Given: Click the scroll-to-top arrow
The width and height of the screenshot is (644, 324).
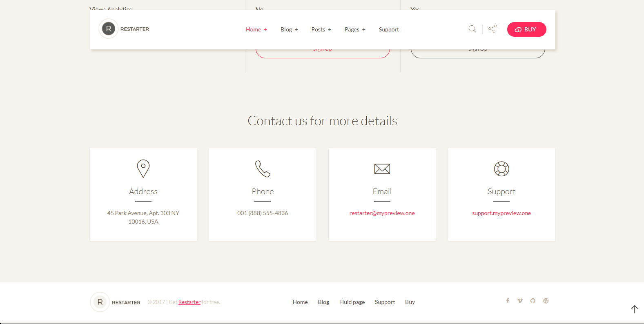Looking at the screenshot, I should (634, 309).
